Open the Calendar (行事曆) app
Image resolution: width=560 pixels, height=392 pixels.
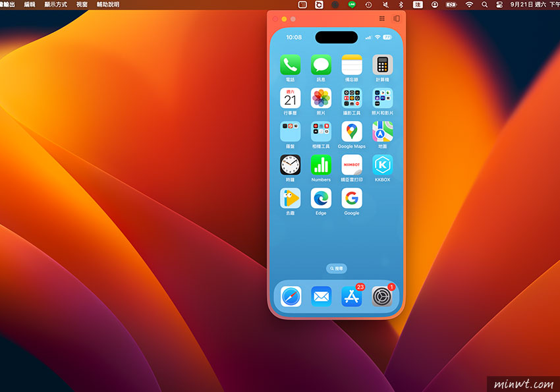[x=290, y=98]
